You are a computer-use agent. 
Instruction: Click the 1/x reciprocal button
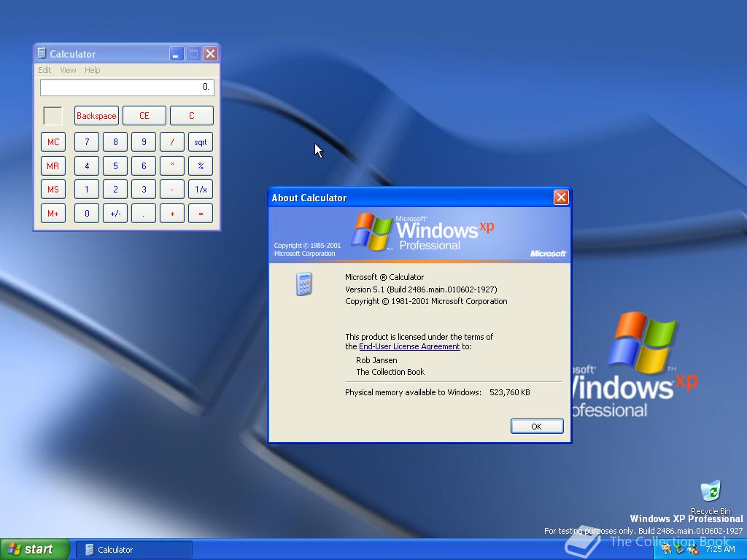[x=201, y=190]
